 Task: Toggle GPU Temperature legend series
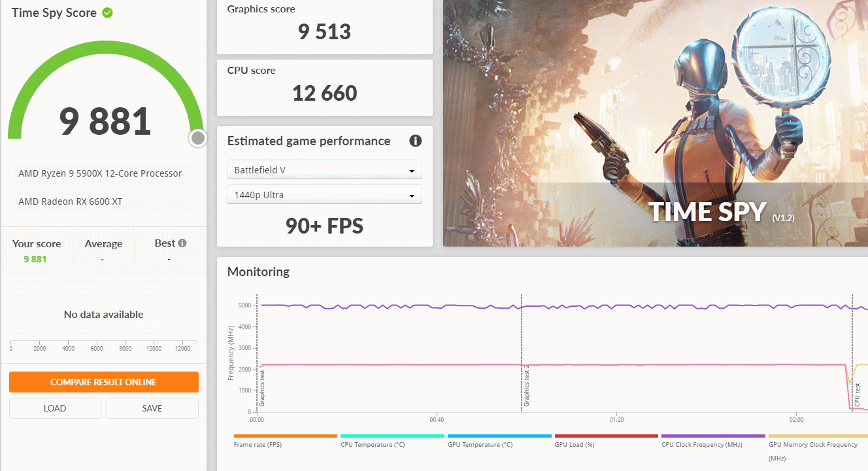pos(499,441)
